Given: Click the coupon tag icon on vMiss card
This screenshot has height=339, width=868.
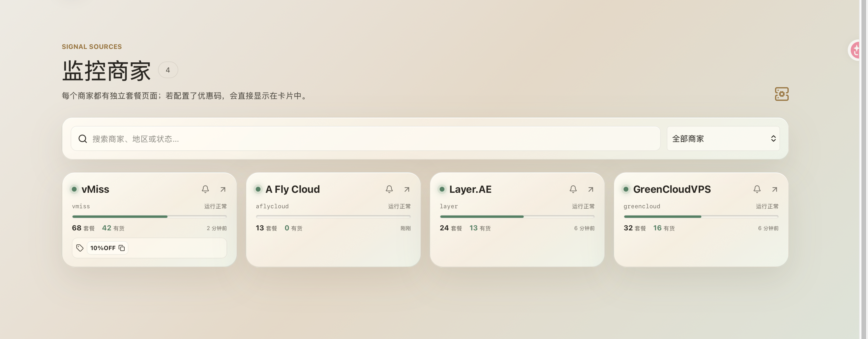Looking at the screenshot, I should [80, 248].
